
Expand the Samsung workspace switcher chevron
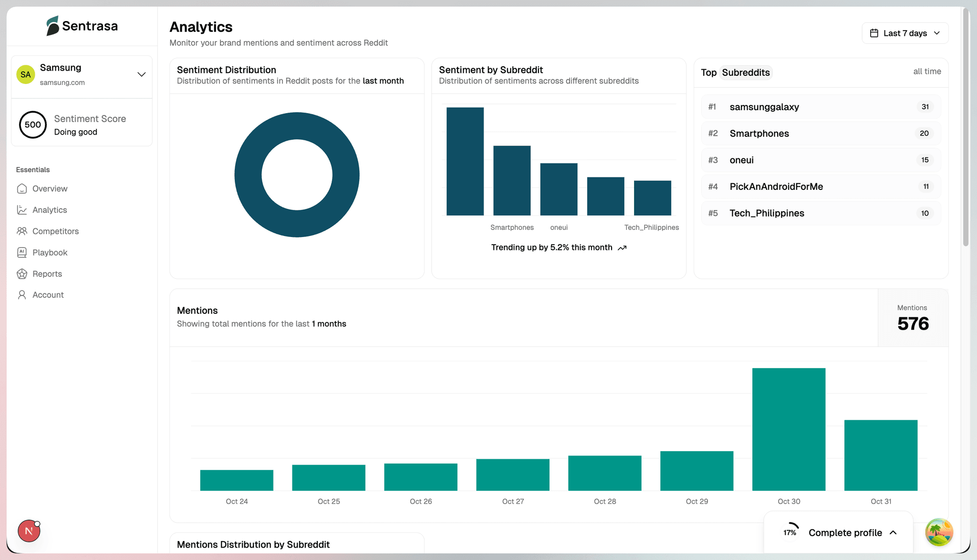point(141,74)
